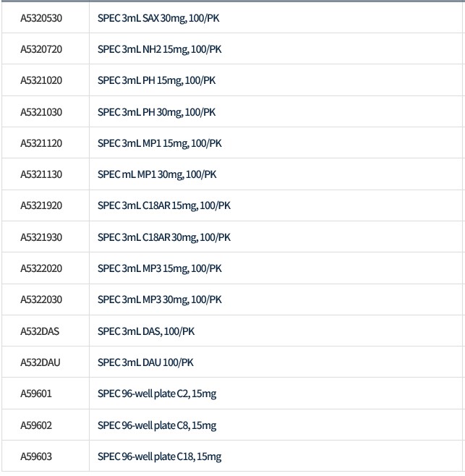Select the SPEC mL MP1 30mg description

[157, 174]
